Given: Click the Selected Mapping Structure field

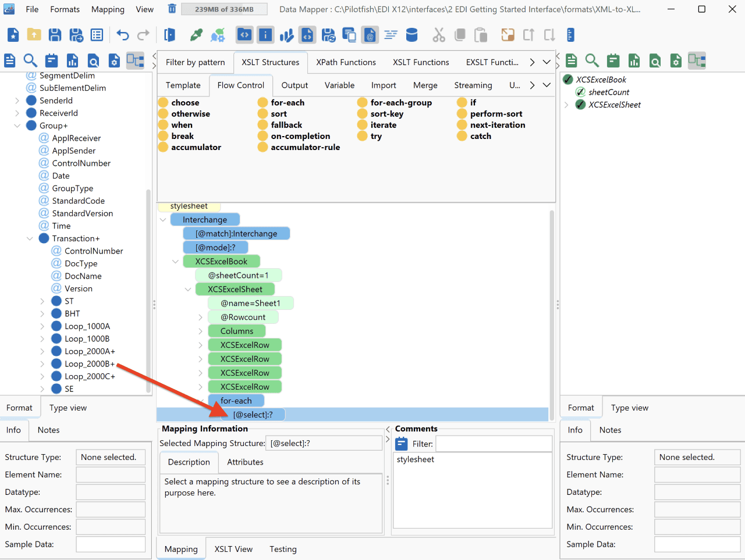Looking at the screenshot, I should (324, 443).
